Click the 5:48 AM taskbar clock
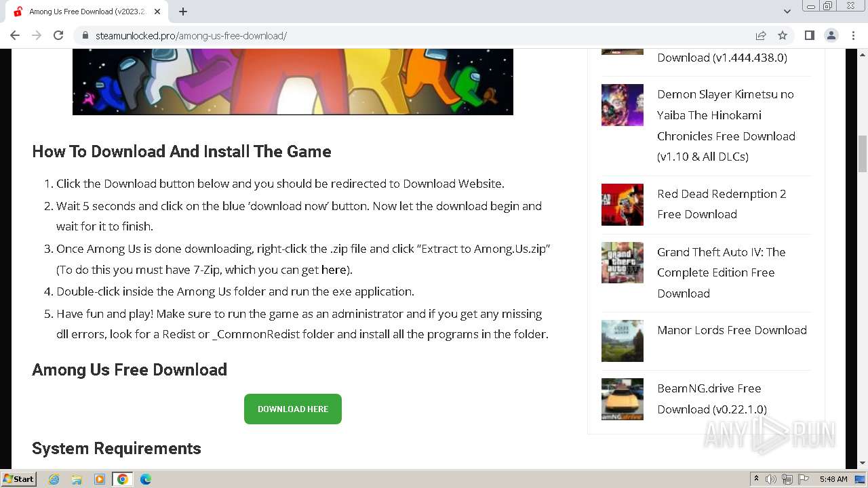This screenshot has width=868, height=488. (833, 479)
